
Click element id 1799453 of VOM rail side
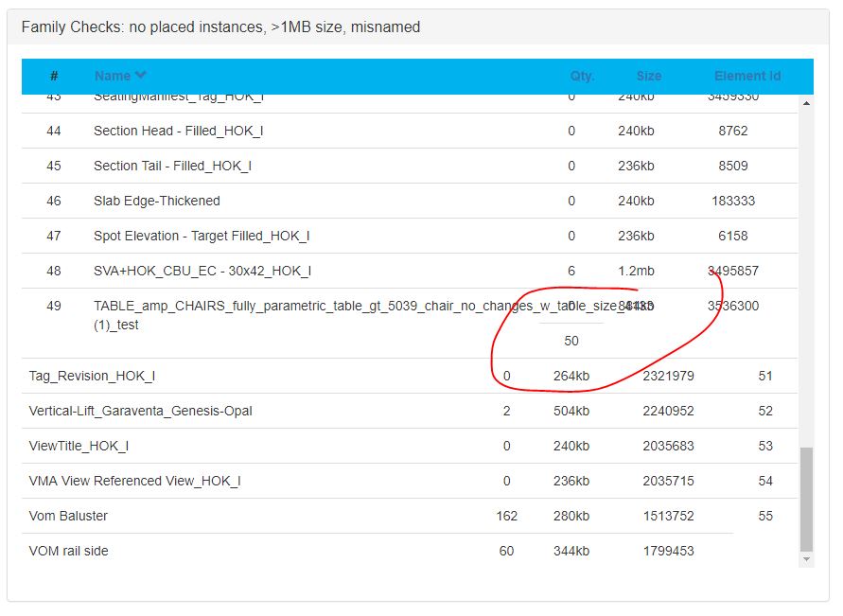point(668,551)
